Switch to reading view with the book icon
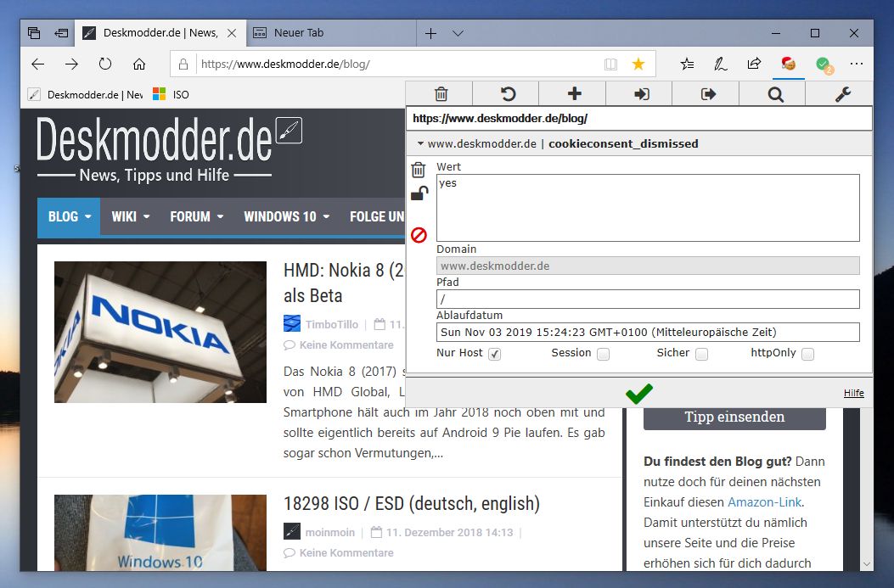This screenshot has height=588, width=894. (x=610, y=64)
